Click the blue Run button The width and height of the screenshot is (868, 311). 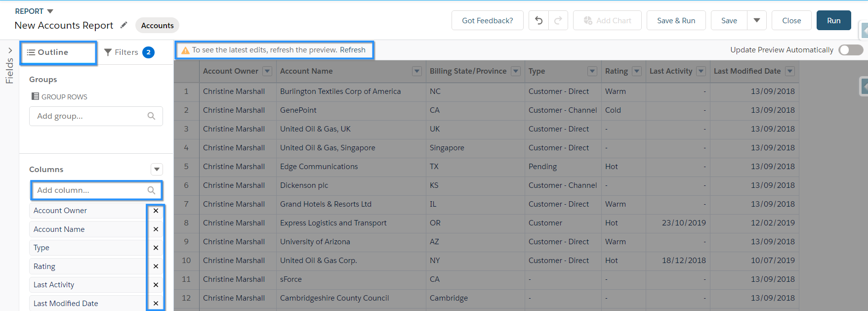tap(833, 20)
